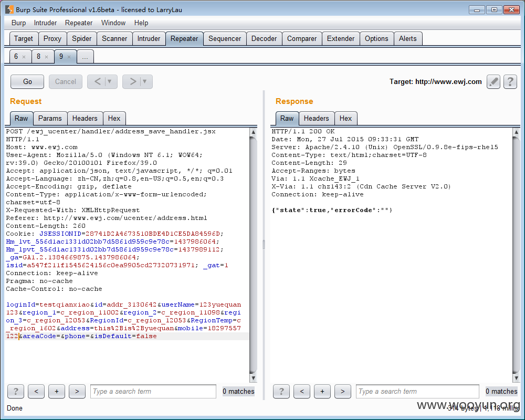This screenshot has width=525, height=420.
Task: Open the response Headers tab
Action: coord(317,118)
